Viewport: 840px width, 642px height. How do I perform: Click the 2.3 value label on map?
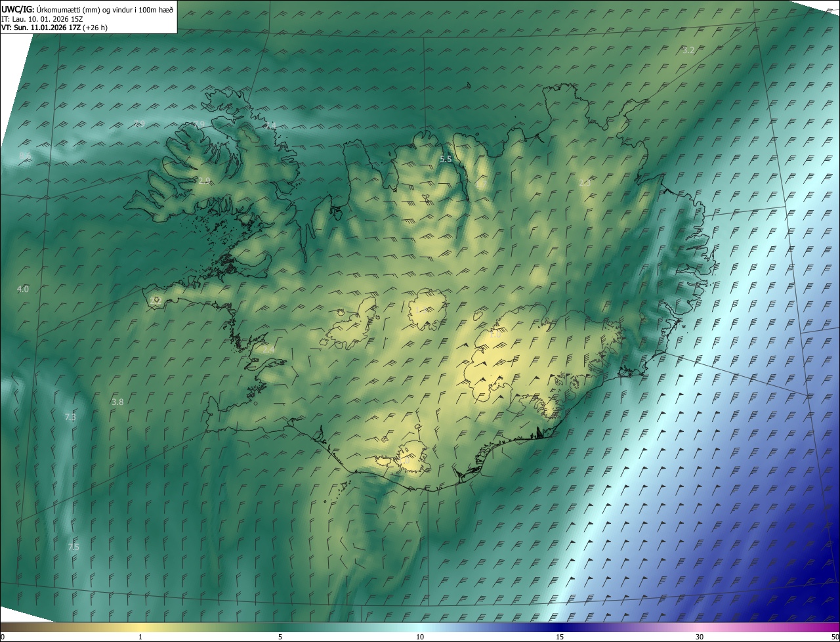click(x=585, y=182)
